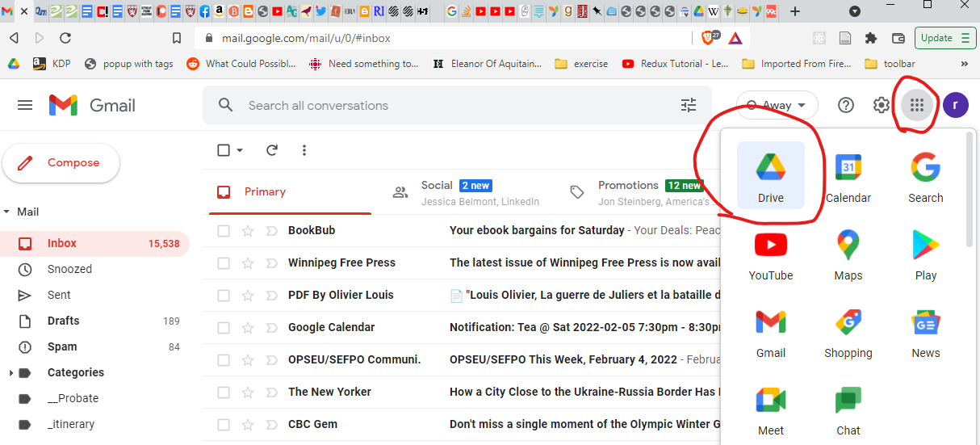Open the Inbox folder
Image resolution: width=980 pixels, height=445 pixels.
coord(94,244)
